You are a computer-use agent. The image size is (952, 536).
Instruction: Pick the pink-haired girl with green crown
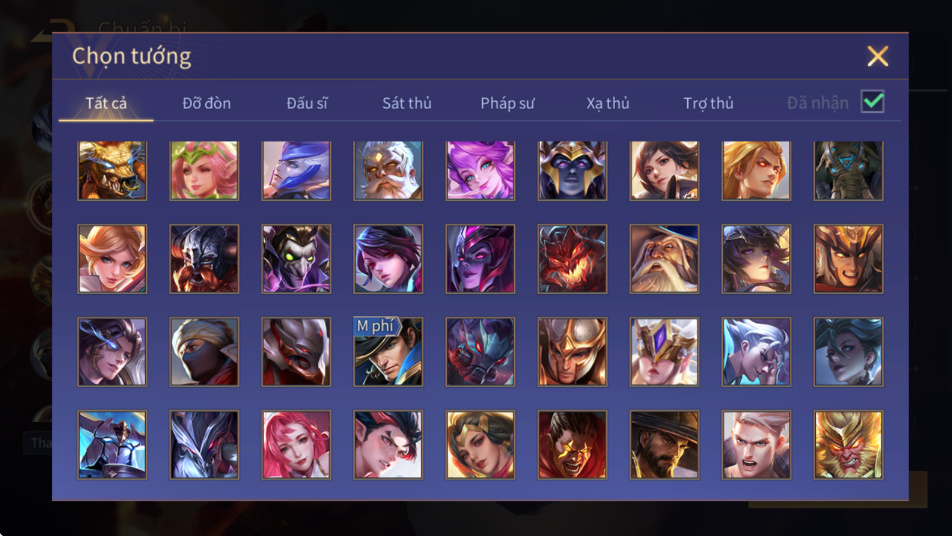[204, 171]
